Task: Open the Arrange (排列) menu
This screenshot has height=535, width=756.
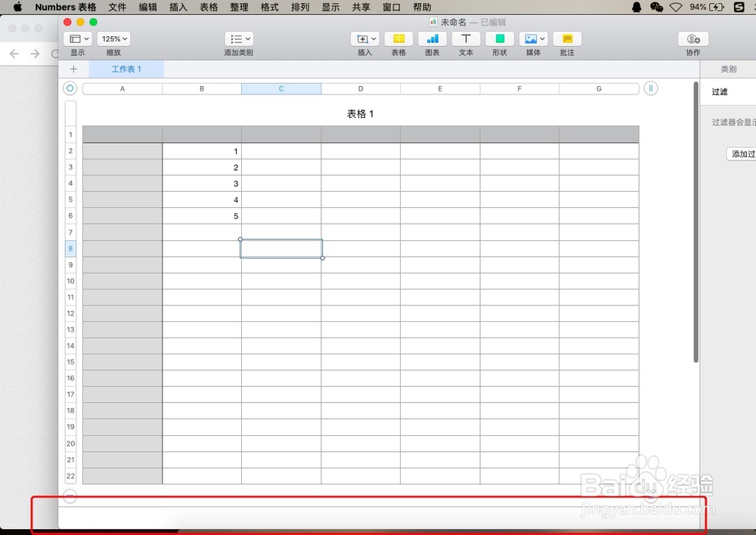Action: [x=300, y=8]
